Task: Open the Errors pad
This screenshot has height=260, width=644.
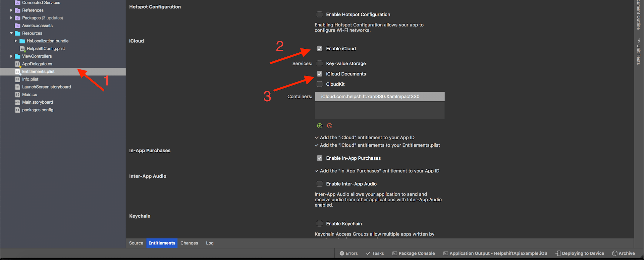Action: tap(348, 253)
